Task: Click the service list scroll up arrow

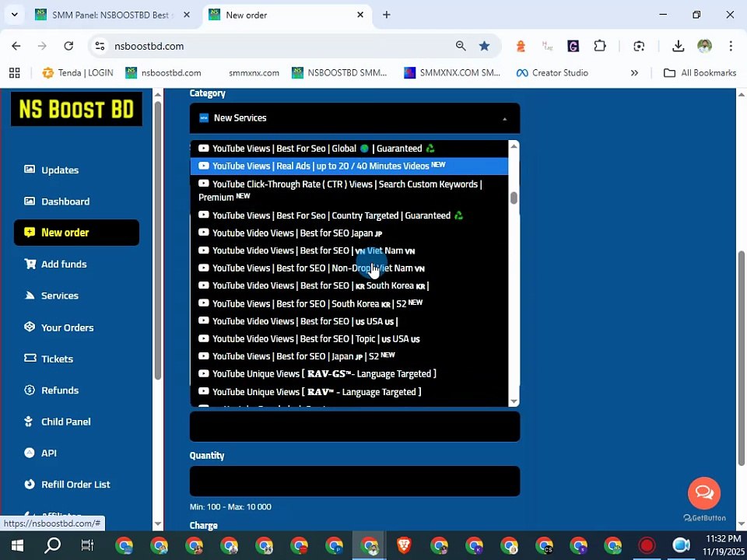Action: [x=514, y=146]
